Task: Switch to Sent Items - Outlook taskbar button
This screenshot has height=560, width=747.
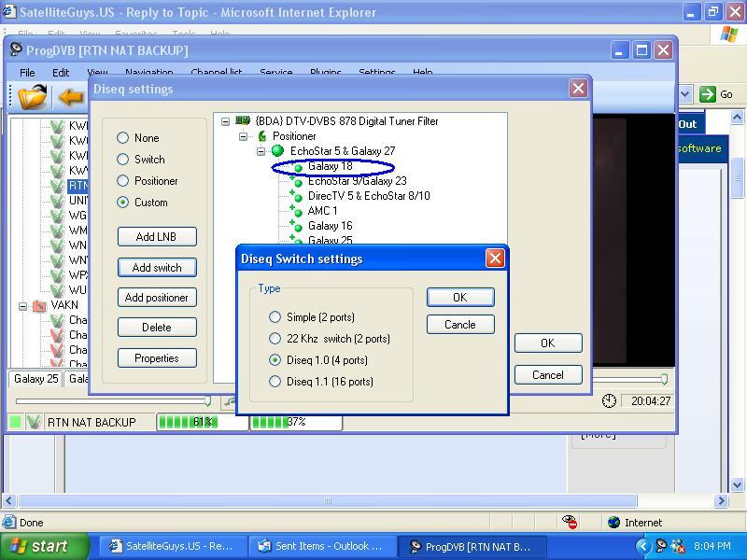Action: (322, 546)
